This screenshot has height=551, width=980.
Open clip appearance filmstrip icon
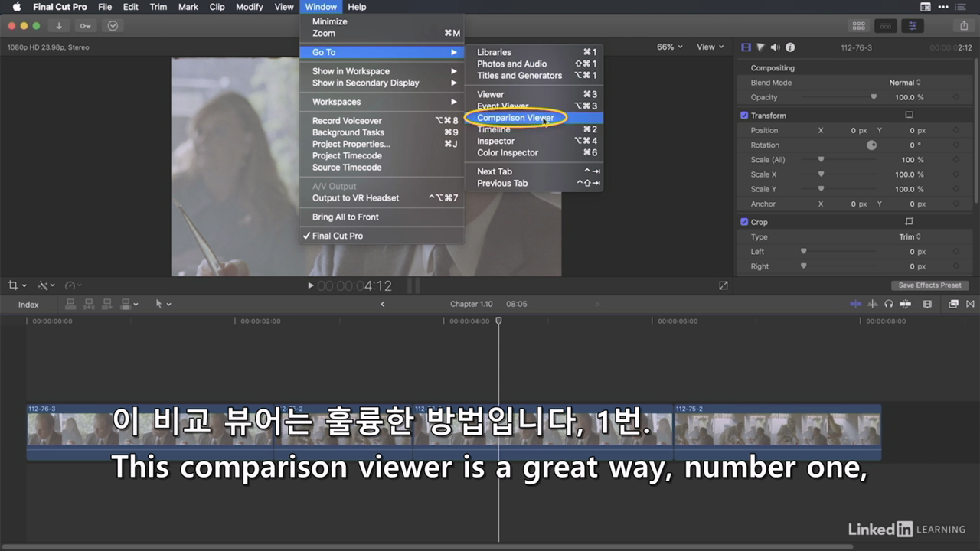pos(927,304)
